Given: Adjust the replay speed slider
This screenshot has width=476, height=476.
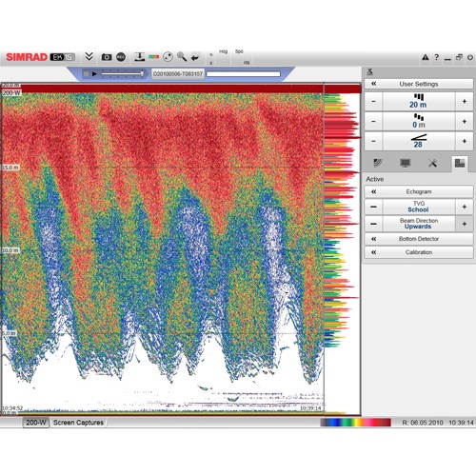Looking at the screenshot, I should pos(123,74).
